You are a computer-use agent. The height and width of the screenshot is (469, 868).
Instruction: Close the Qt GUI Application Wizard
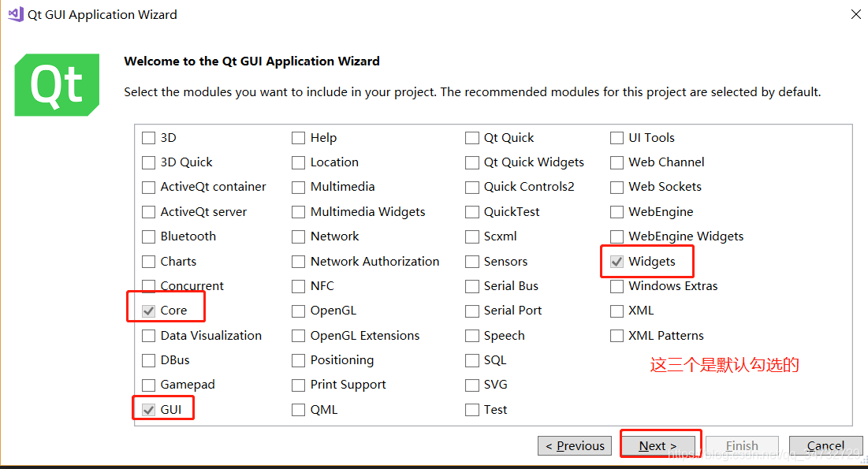pyautogui.click(x=856, y=14)
